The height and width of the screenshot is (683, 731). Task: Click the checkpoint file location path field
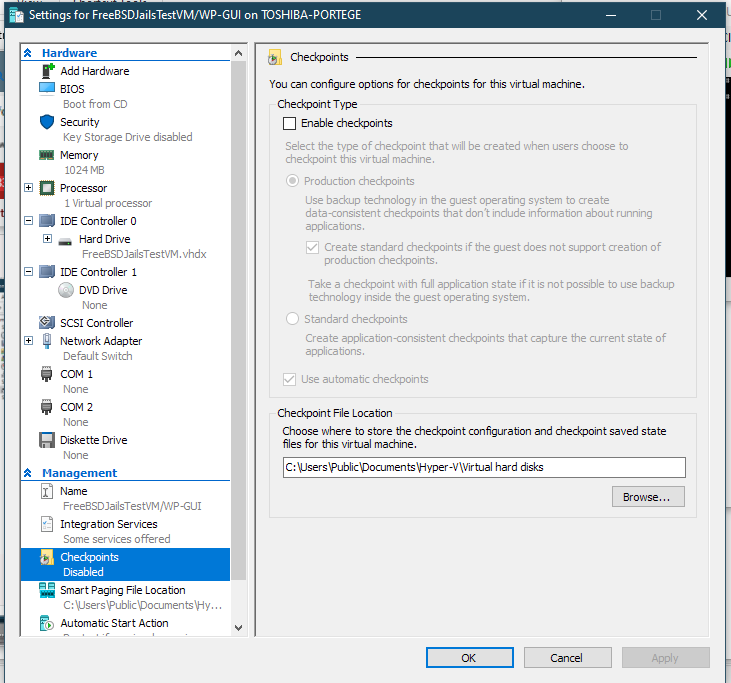coord(483,467)
